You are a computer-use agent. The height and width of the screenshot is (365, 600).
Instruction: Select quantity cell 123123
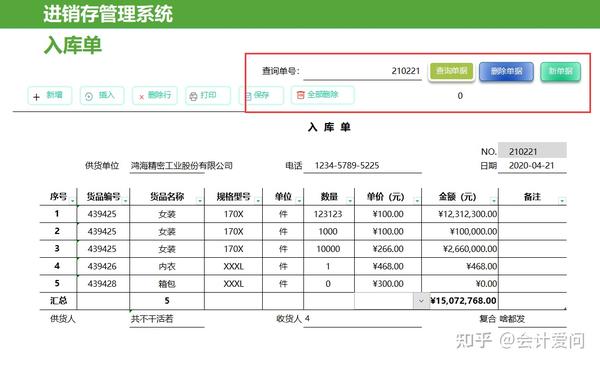(x=328, y=214)
